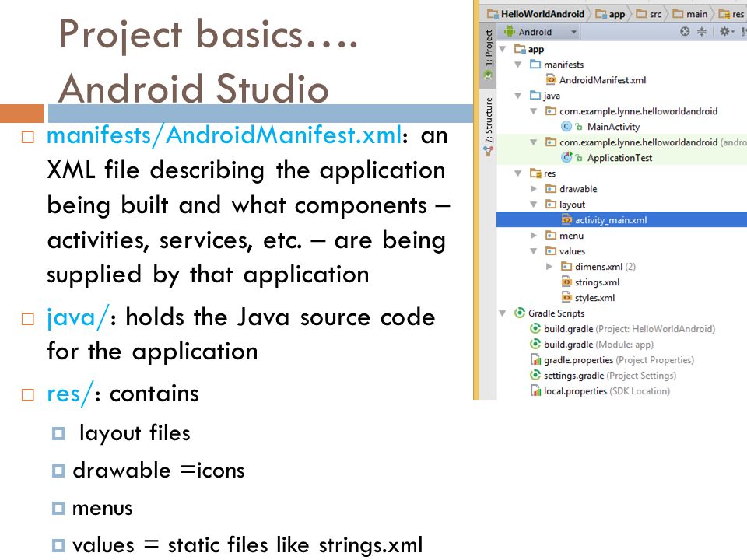
Task: Click the styles.xml file icon
Action: pyautogui.click(x=566, y=298)
